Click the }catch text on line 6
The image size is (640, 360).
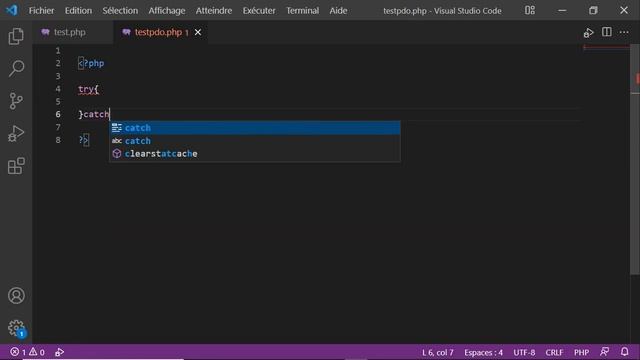point(94,114)
